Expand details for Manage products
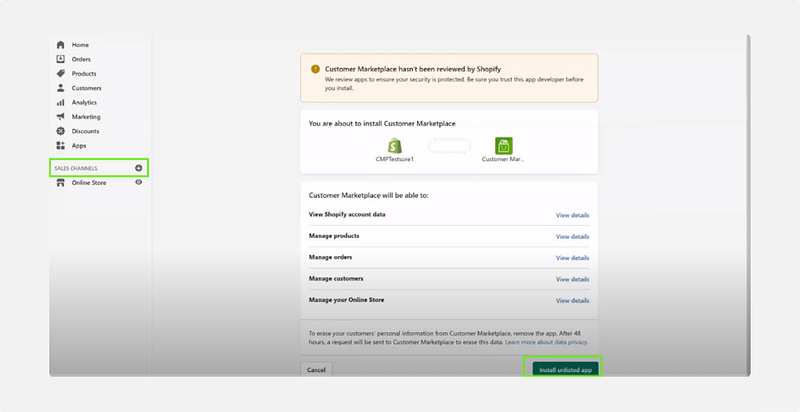The image size is (800, 412). coord(572,237)
